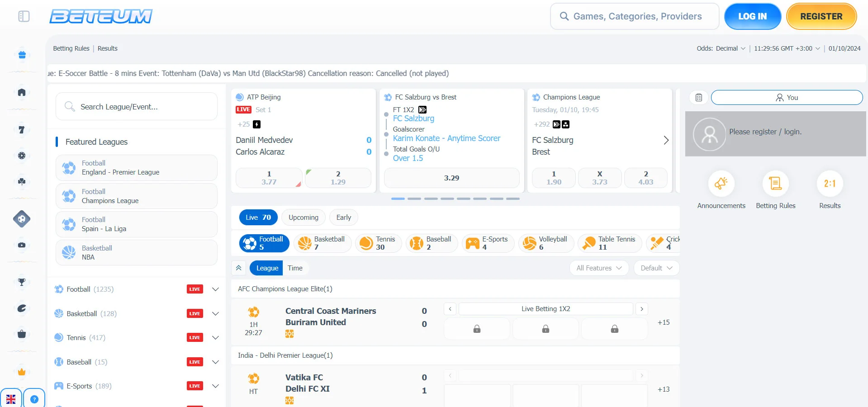
Task: Toggle the sidebar collapse icon
Action: coord(24,17)
